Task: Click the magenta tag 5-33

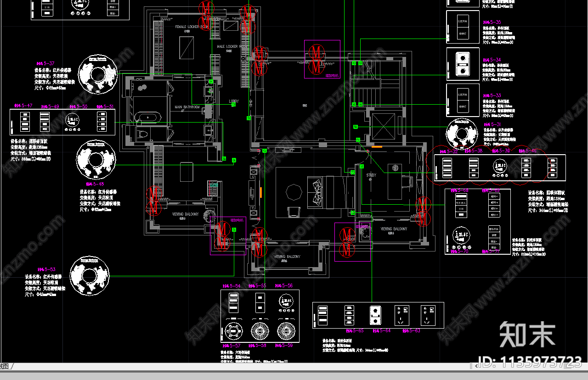Action: [492, 95]
